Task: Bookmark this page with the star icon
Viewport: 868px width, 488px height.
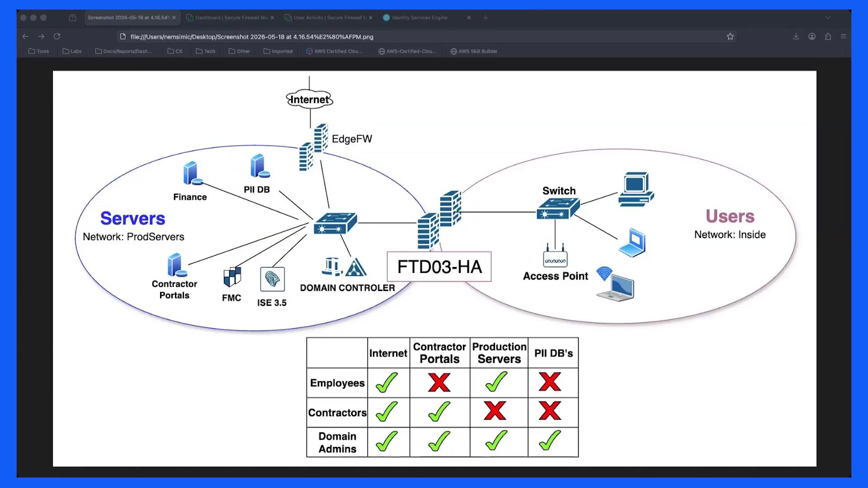Action: (x=730, y=37)
